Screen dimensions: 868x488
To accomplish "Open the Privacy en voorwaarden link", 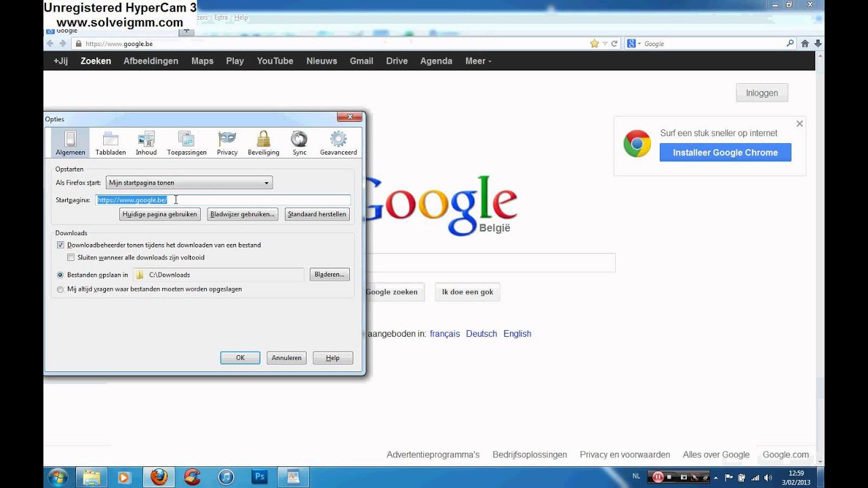I will pos(625,455).
